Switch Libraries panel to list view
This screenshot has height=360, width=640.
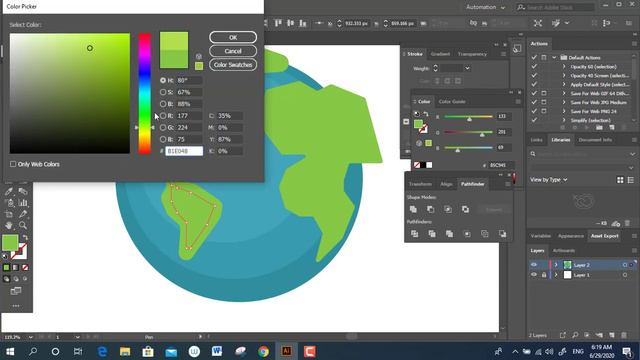click(631, 180)
